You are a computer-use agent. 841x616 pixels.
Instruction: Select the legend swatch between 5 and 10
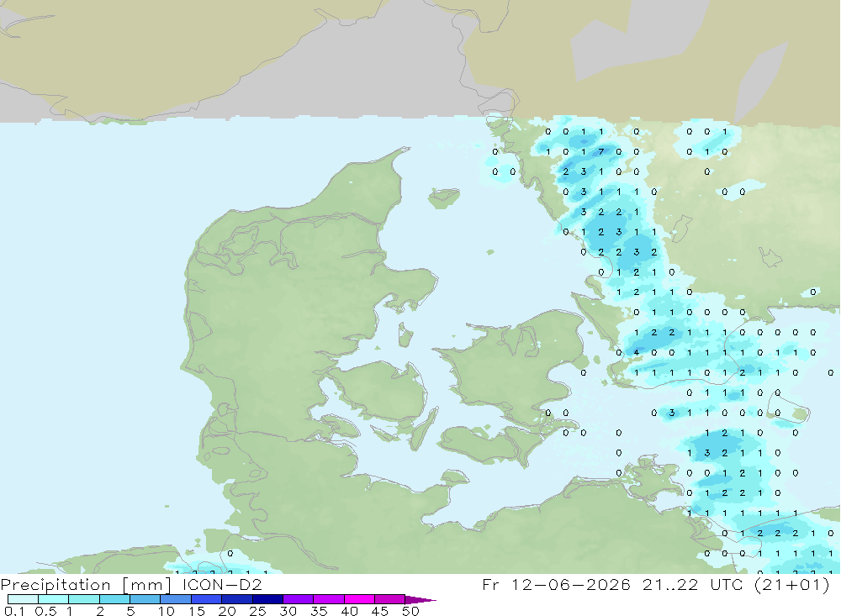pos(145,599)
